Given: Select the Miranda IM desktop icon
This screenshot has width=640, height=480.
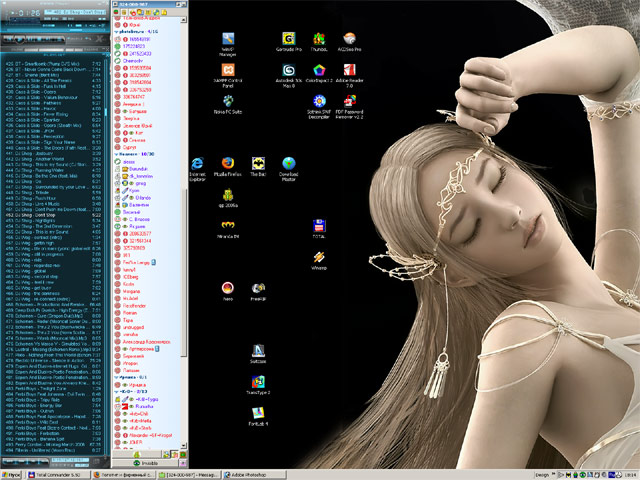Looking at the screenshot, I should 228,229.
